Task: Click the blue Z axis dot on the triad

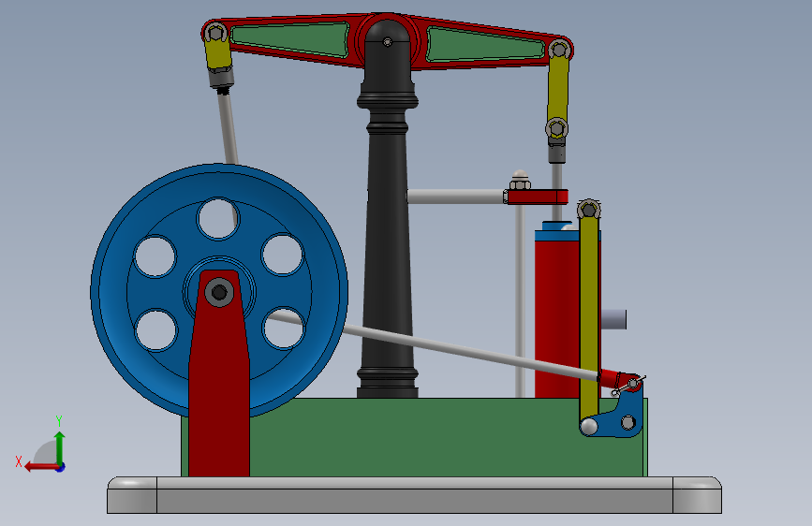Action: click(x=61, y=467)
